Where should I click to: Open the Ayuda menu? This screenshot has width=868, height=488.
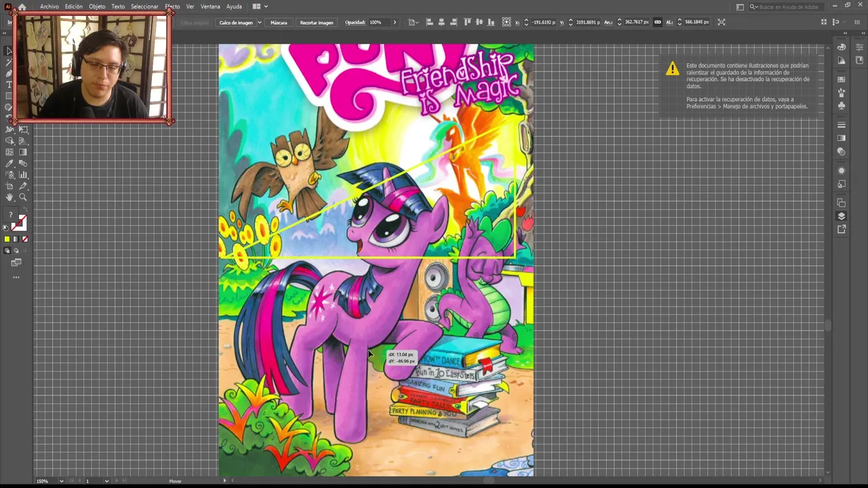(234, 7)
